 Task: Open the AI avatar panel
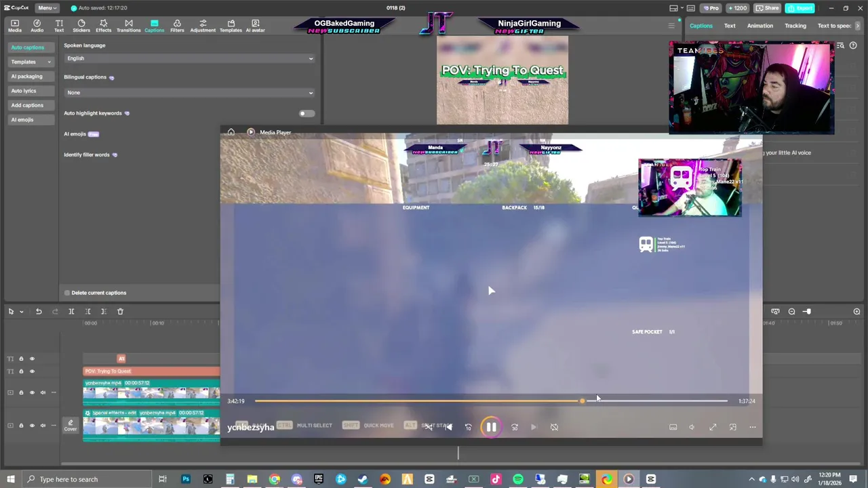(x=255, y=26)
